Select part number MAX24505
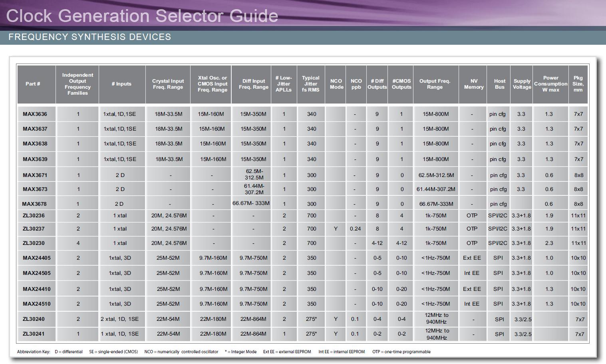 [x=37, y=273]
